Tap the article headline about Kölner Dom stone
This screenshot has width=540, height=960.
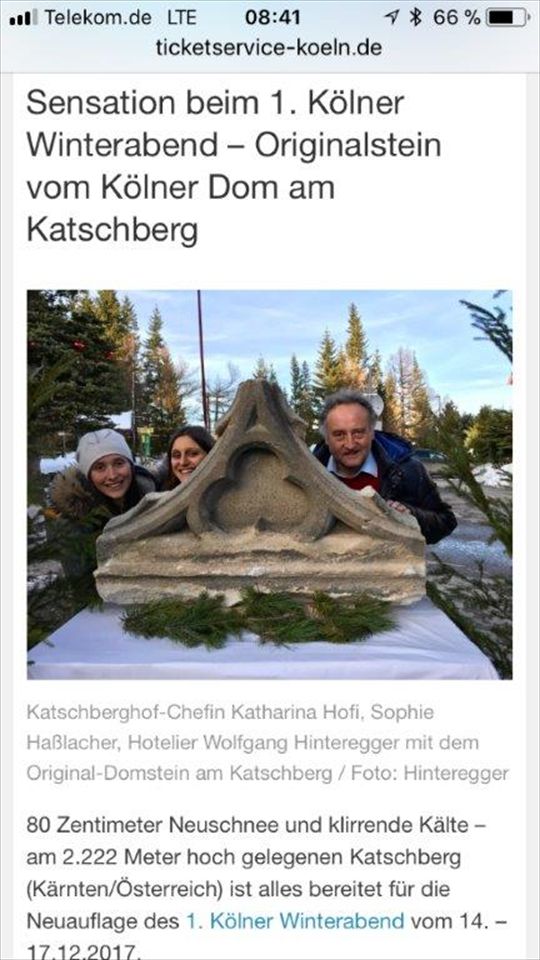[233, 167]
